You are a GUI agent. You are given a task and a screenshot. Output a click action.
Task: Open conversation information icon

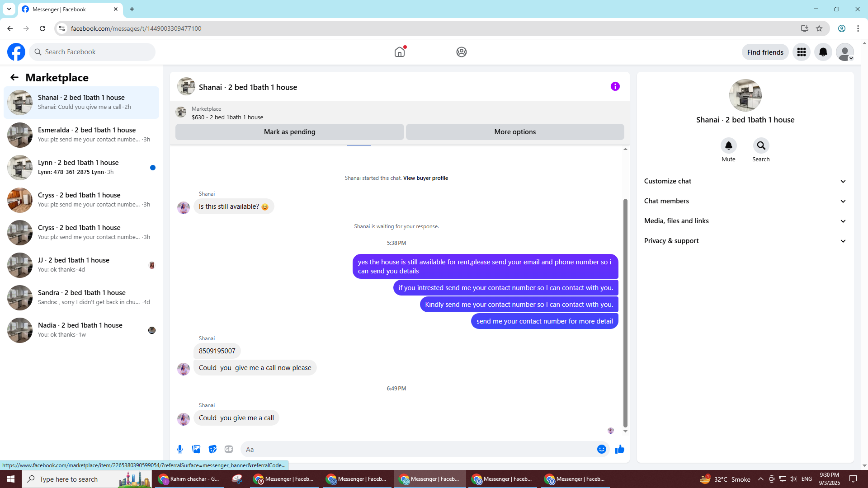(615, 86)
